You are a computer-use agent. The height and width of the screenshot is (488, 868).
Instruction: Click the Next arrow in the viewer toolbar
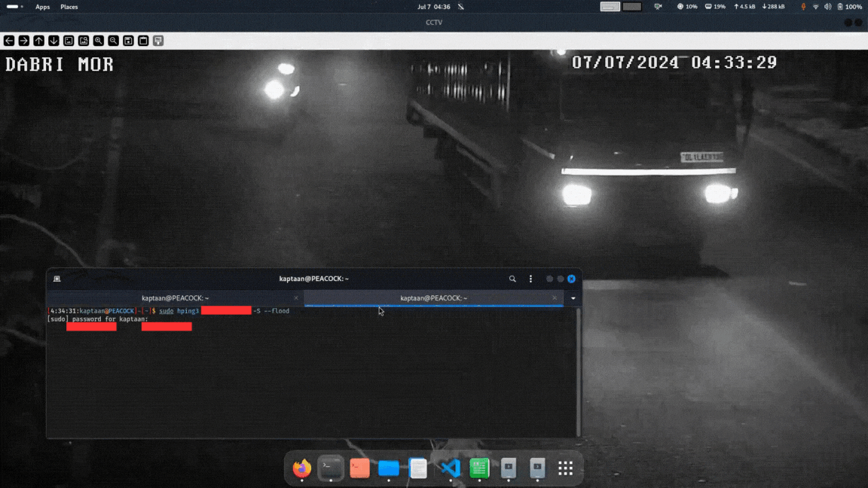tap(23, 41)
